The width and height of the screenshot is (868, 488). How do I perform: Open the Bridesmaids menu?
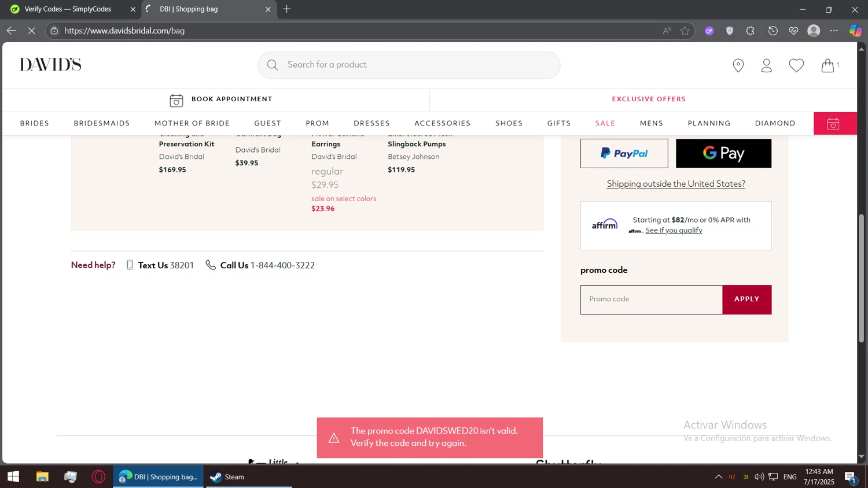pyautogui.click(x=102, y=124)
